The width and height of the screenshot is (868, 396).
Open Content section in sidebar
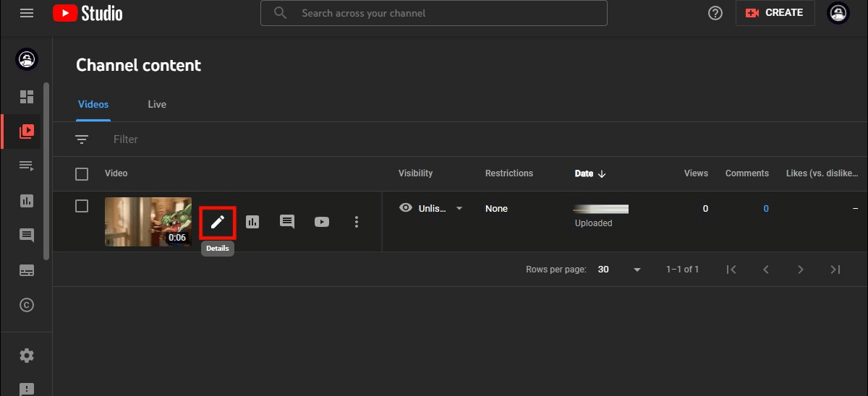coord(27,132)
